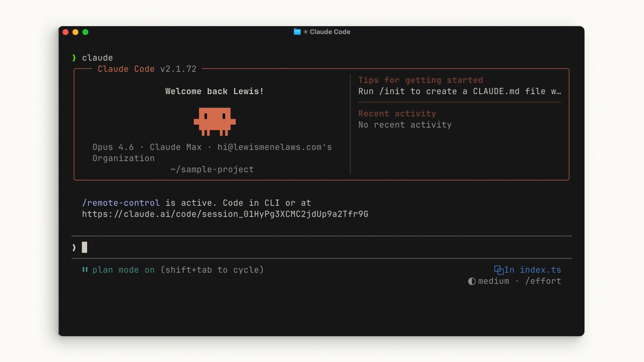Click the Tips for getting started heading
This screenshot has height=362, width=644.
click(x=420, y=80)
